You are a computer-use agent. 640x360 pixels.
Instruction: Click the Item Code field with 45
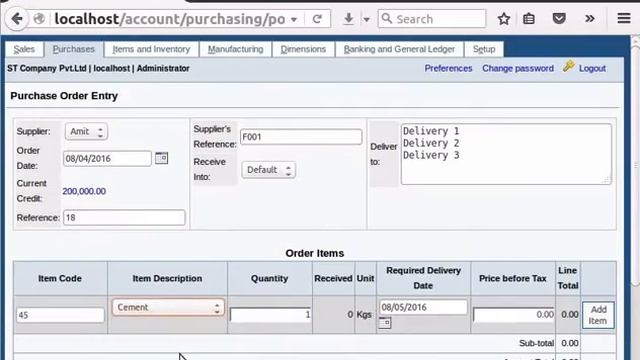(x=60, y=315)
